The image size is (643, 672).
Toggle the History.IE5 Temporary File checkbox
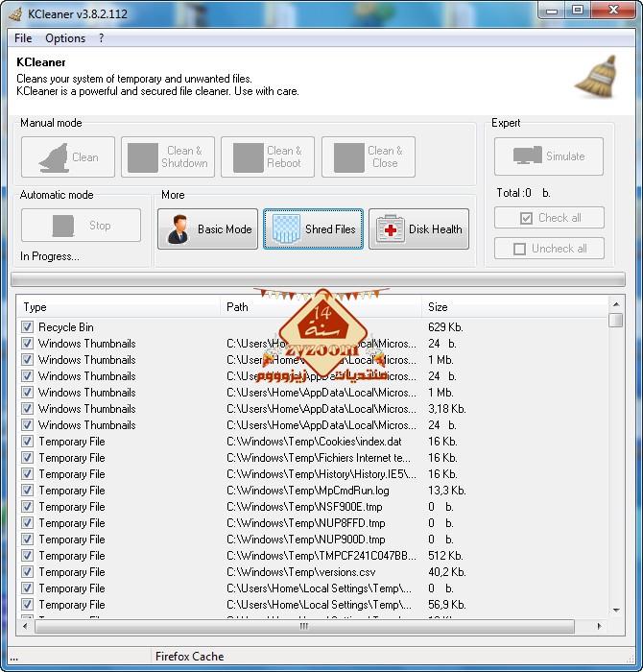tap(27, 473)
